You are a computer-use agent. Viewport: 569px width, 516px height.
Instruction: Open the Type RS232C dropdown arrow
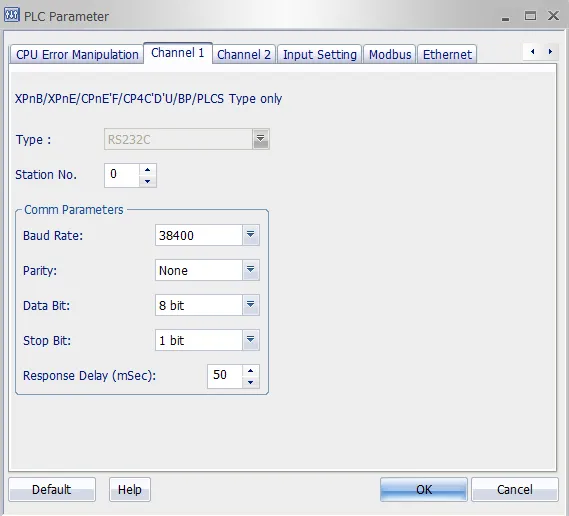click(261, 139)
